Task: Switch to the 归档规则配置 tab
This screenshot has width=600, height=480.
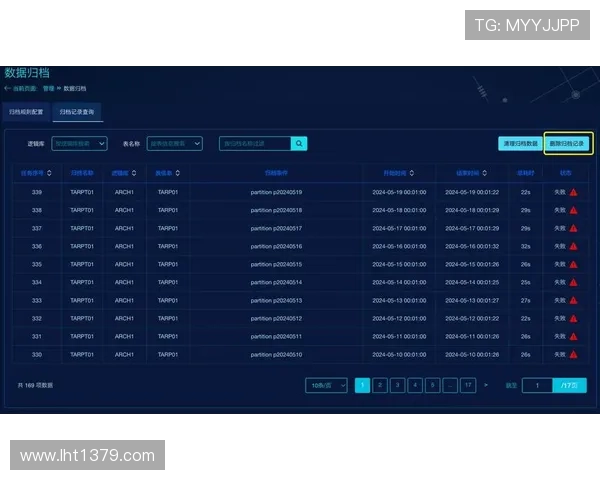Action: pos(26,113)
